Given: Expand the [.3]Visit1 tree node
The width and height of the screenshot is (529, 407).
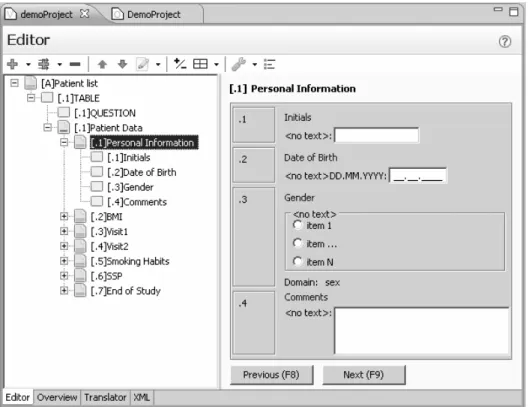Looking at the screenshot, I should click(64, 231).
